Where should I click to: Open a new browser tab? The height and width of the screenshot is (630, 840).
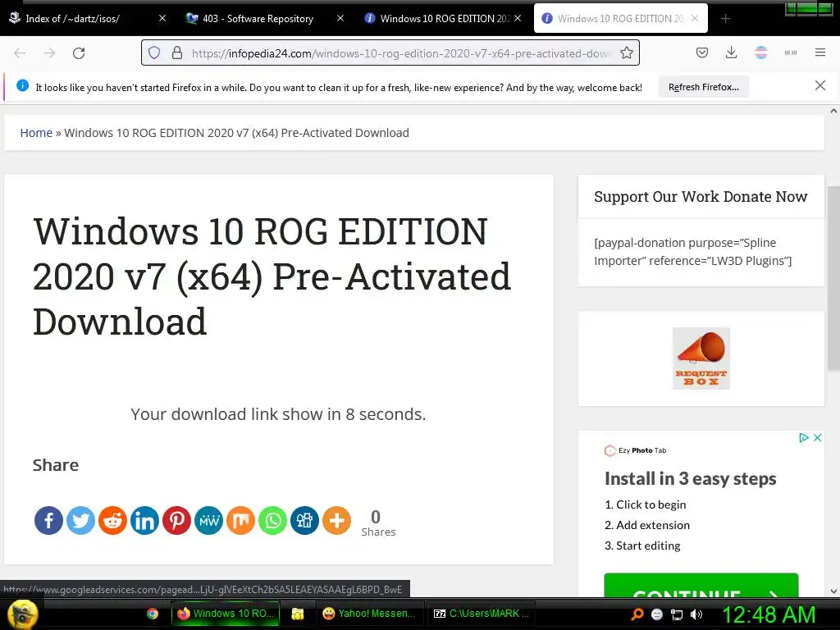[x=725, y=19]
